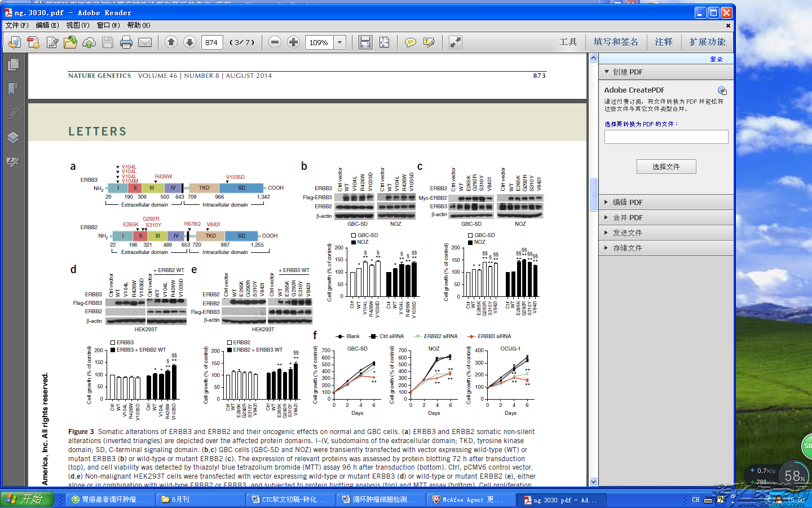Go to previous page with up arrow

pos(171,42)
